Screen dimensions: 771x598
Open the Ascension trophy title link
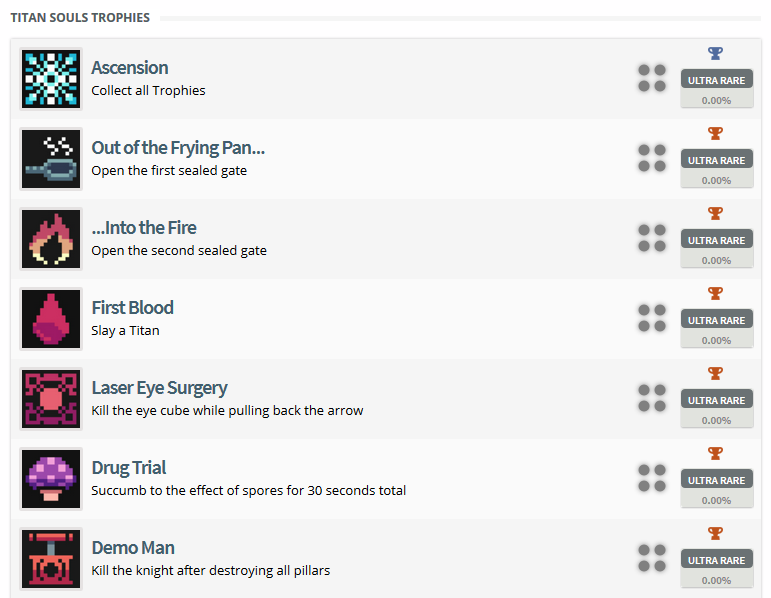(130, 68)
